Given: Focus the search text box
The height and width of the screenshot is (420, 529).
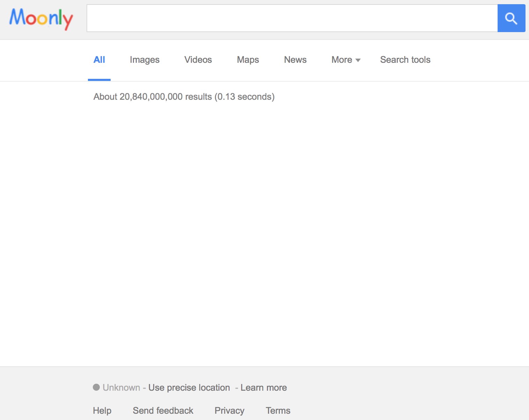Looking at the screenshot, I should pyautogui.click(x=292, y=18).
